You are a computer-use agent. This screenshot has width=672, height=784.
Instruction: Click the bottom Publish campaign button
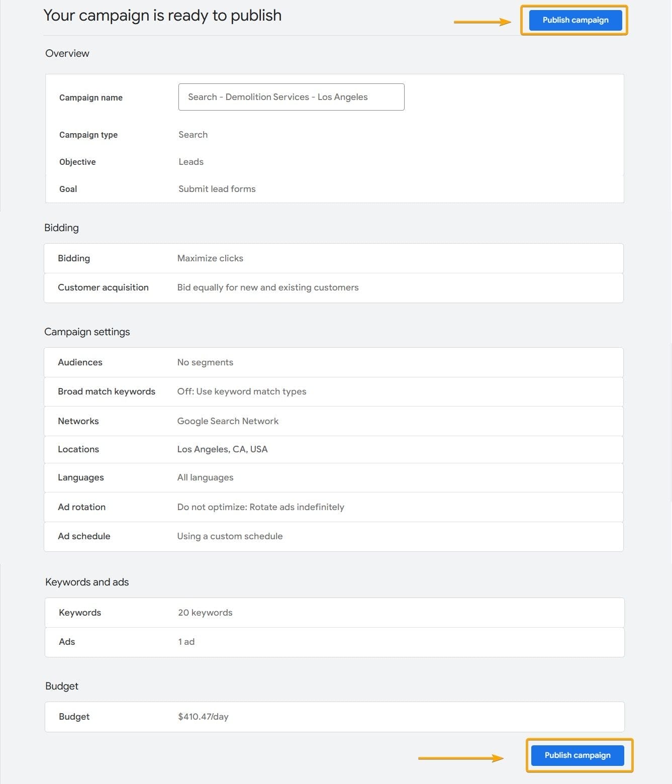577,755
